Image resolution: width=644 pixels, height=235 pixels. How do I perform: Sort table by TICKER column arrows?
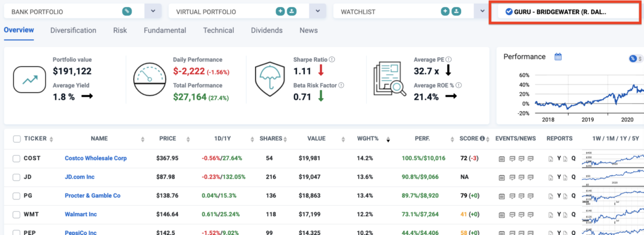[x=52, y=139]
